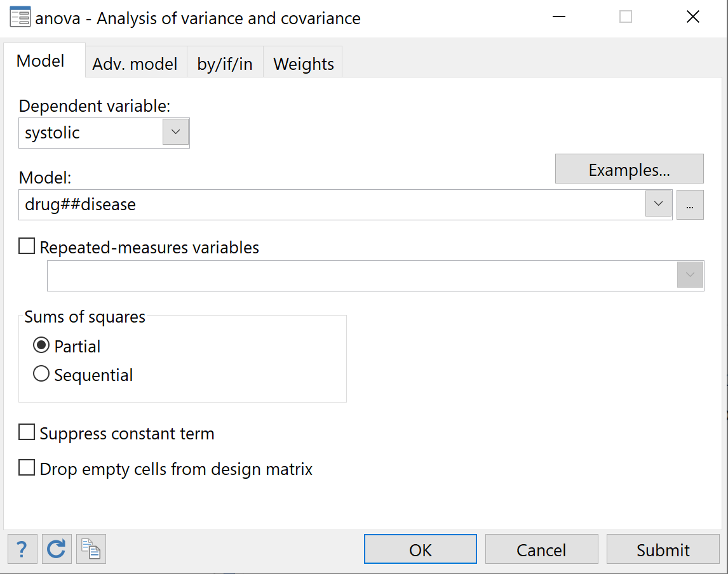Image resolution: width=728 pixels, height=574 pixels.
Task: Open help via the question mark icon
Action: tap(22, 549)
